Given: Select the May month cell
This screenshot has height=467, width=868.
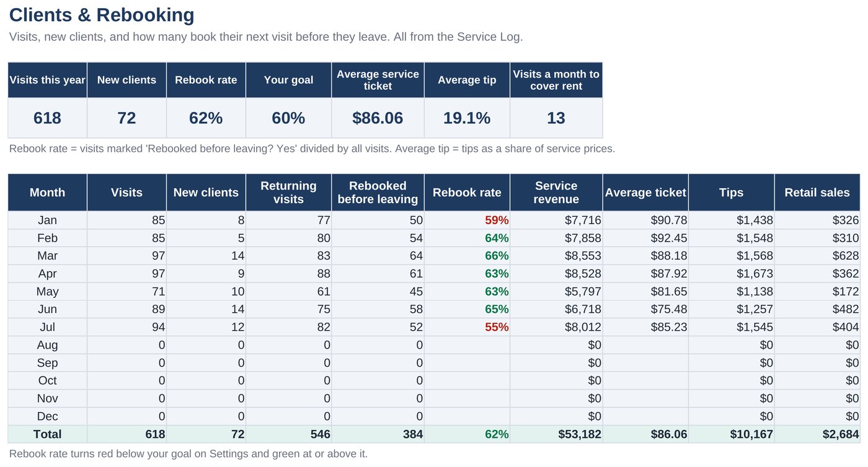Looking at the screenshot, I should coord(47,292).
